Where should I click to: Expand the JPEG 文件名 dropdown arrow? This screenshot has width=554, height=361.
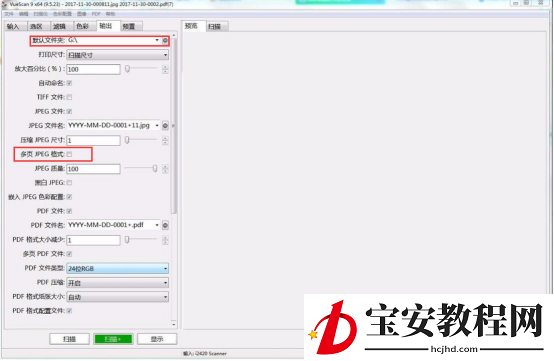point(157,125)
